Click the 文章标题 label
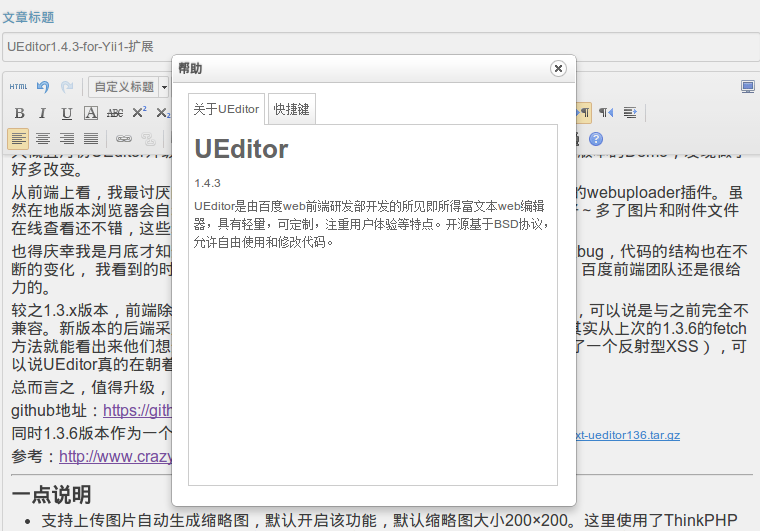This screenshot has height=531, width=760. [28, 17]
